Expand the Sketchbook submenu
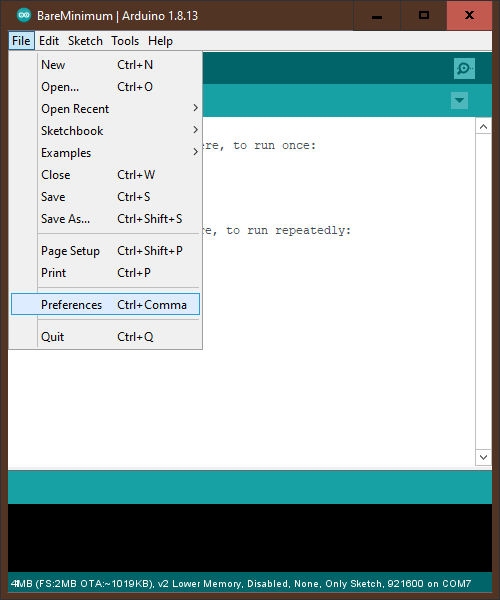Viewport: 500px width, 600px height. coord(105,131)
